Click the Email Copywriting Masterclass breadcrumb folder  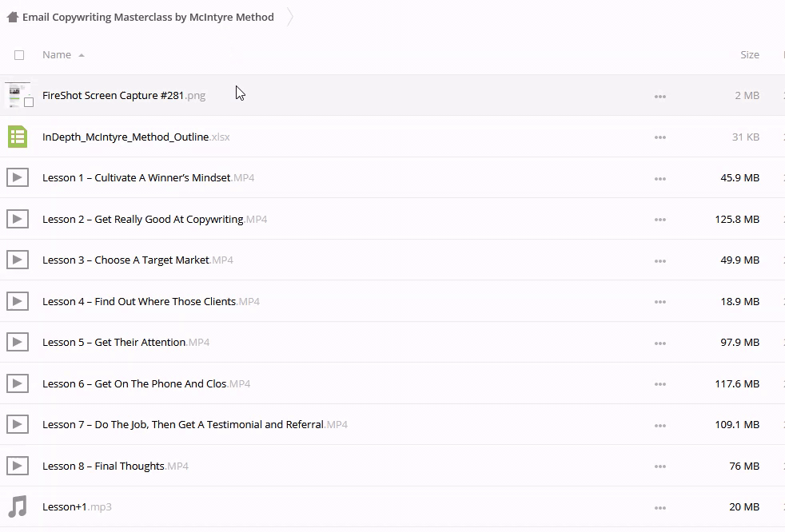point(148,17)
